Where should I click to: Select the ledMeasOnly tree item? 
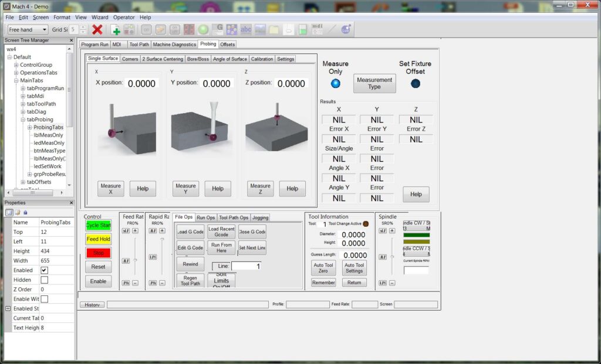[49, 143]
